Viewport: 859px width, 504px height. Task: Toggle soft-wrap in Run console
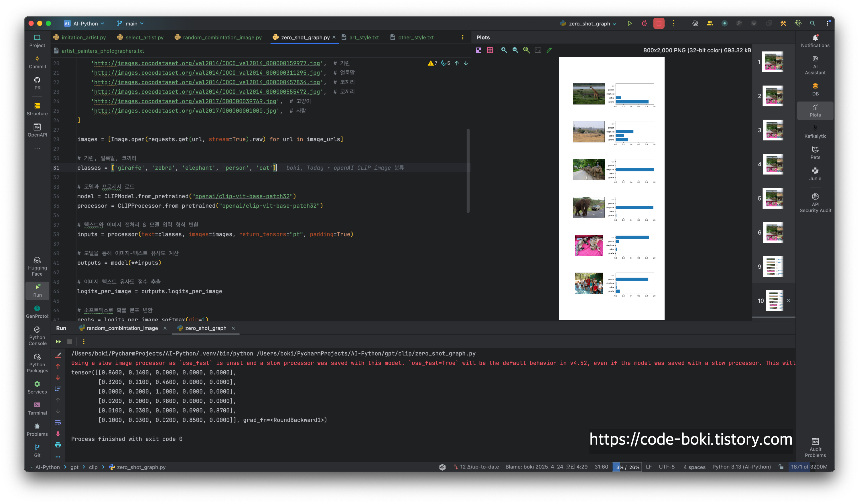click(x=58, y=422)
